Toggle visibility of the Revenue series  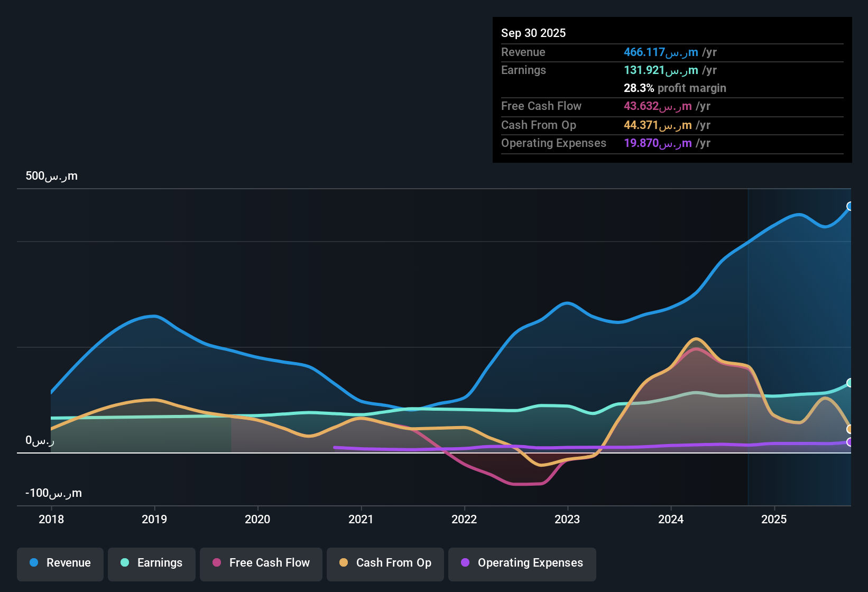tap(60, 563)
